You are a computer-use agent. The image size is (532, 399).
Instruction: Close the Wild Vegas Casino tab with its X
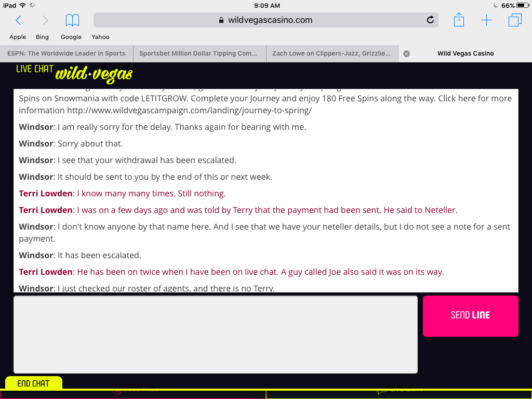(x=406, y=54)
